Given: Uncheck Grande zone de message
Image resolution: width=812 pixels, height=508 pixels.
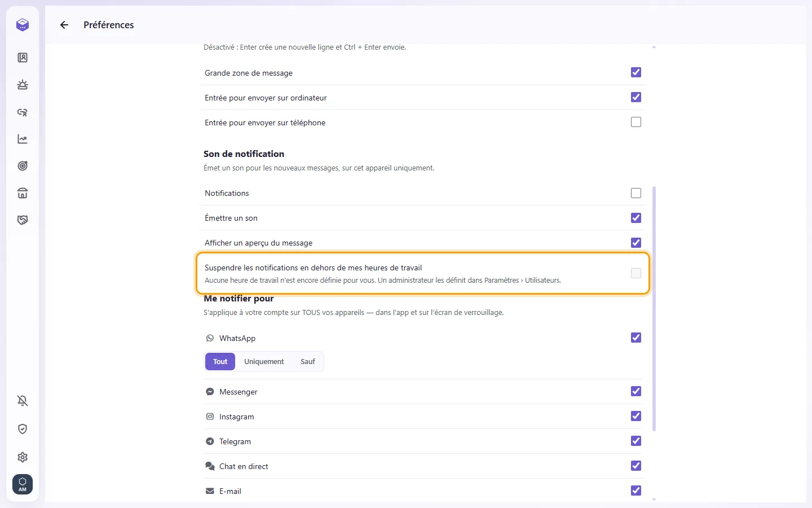Looking at the screenshot, I should click(x=636, y=72).
